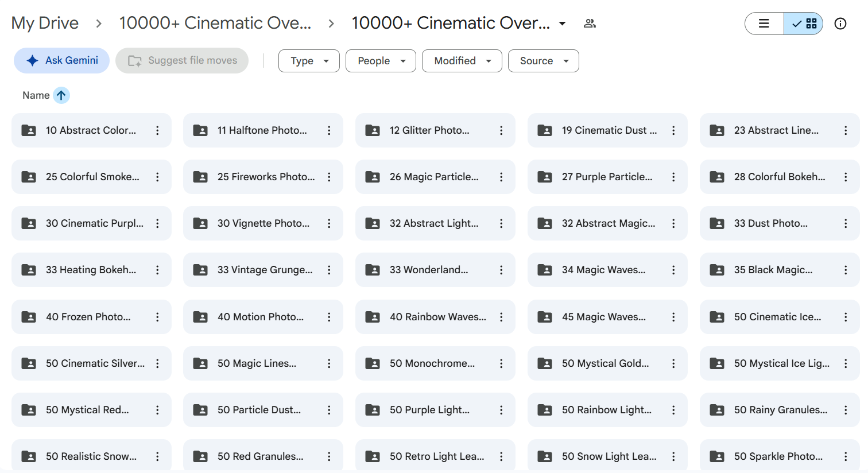Open more actions for 11 Halftone Photo folder
Screen dimensions: 868x473
[329, 130]
